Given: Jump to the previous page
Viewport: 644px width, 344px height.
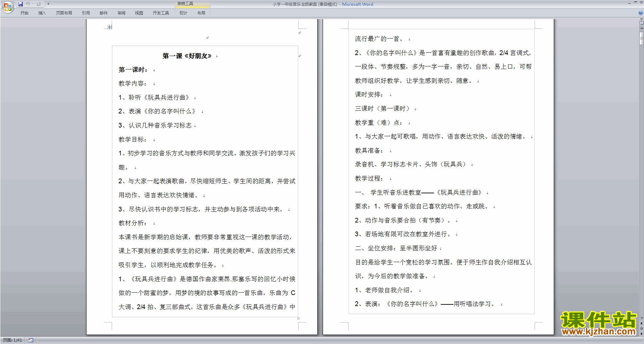Looking at the screenshot, I should 641,324.
